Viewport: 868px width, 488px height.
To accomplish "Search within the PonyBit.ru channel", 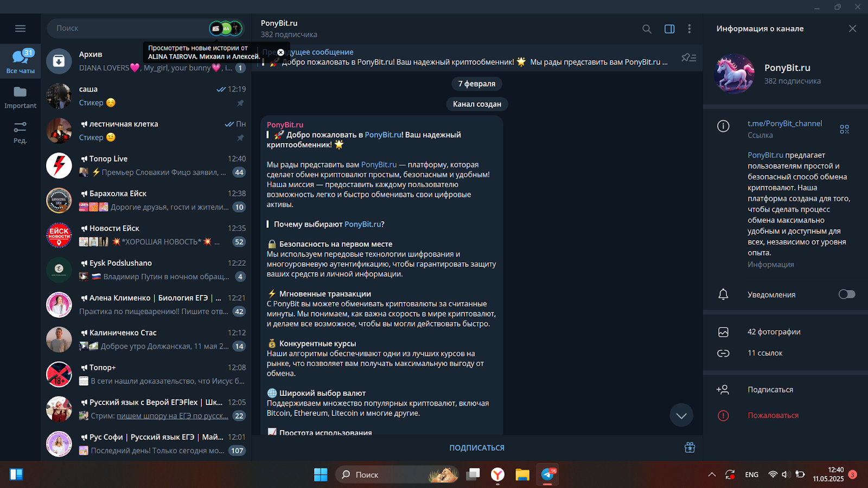I will 647,29.
